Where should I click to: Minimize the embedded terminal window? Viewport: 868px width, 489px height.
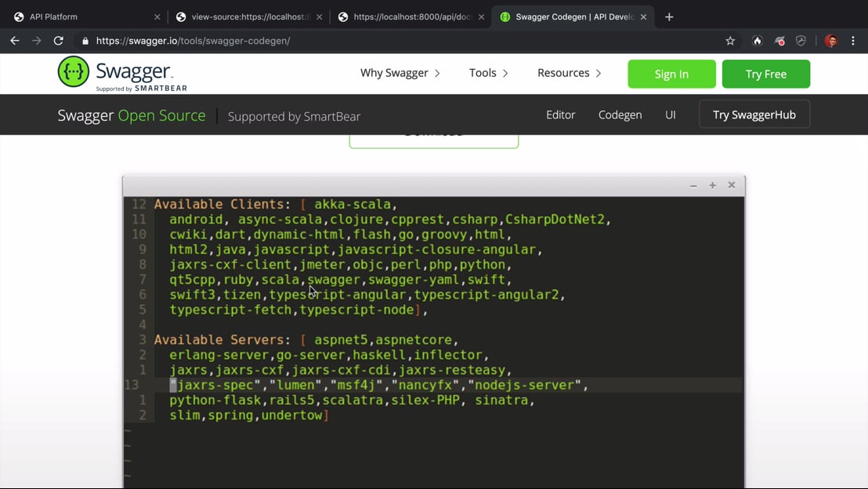[693, 186]
